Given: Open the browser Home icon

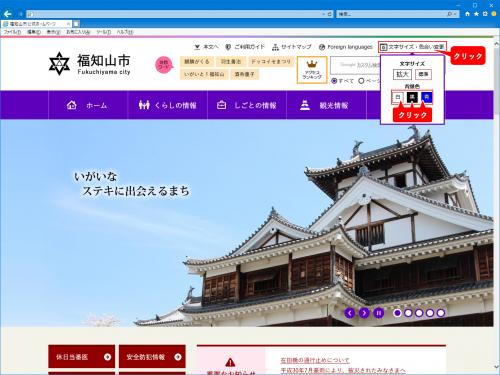Looking at the screenshot, I should point(467,14).
